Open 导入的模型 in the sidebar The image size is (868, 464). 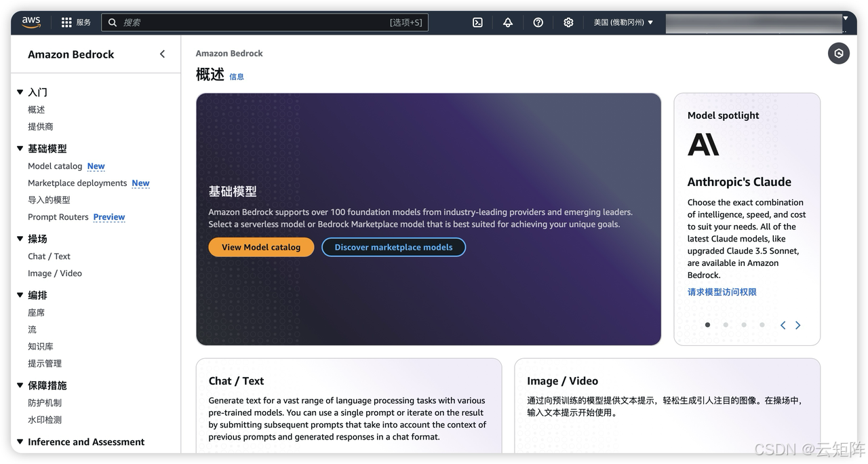(x=49, y=200)
